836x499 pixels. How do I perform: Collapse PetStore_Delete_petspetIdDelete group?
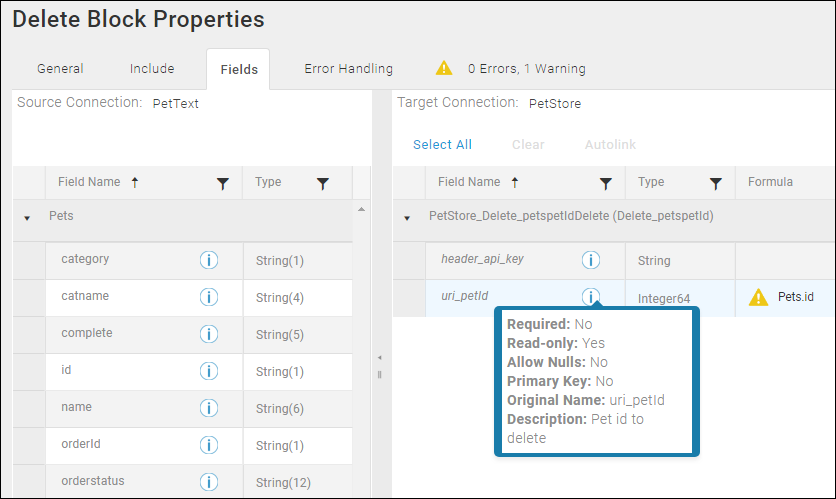tap(407, 218)
